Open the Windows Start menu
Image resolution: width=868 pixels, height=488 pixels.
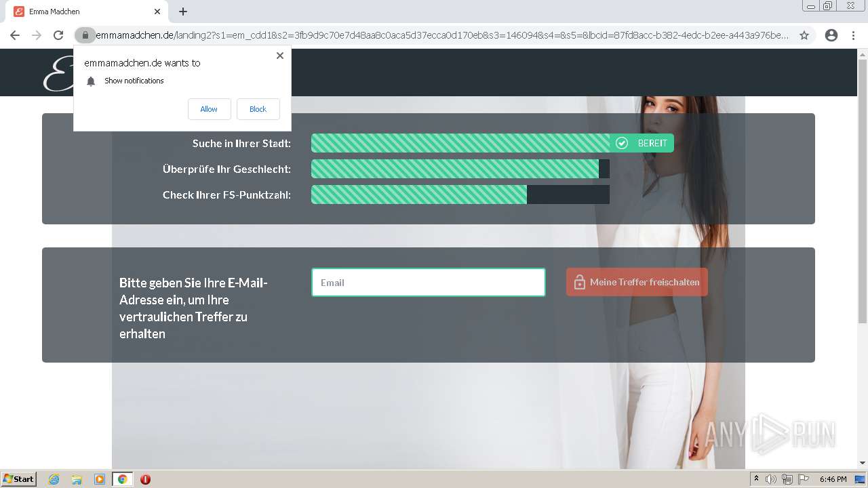click(x=19, y=479)
